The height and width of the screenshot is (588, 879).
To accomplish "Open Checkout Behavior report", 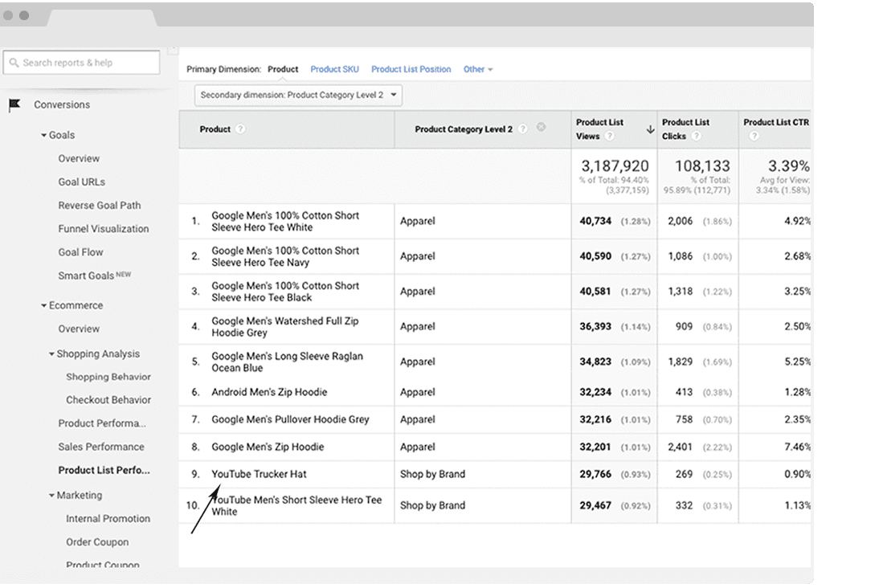I will pos(108,400).
